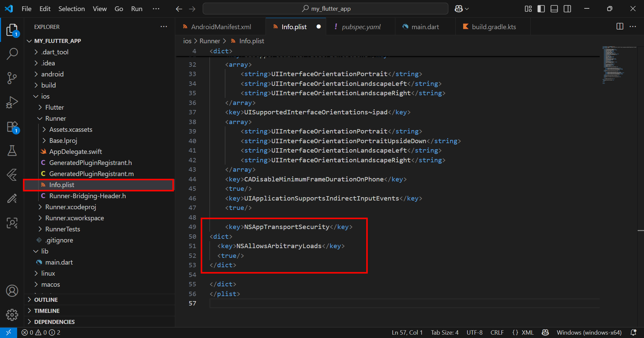The image size is (644, 338).
Task: Expand the build folder
Action: (99, 85)
